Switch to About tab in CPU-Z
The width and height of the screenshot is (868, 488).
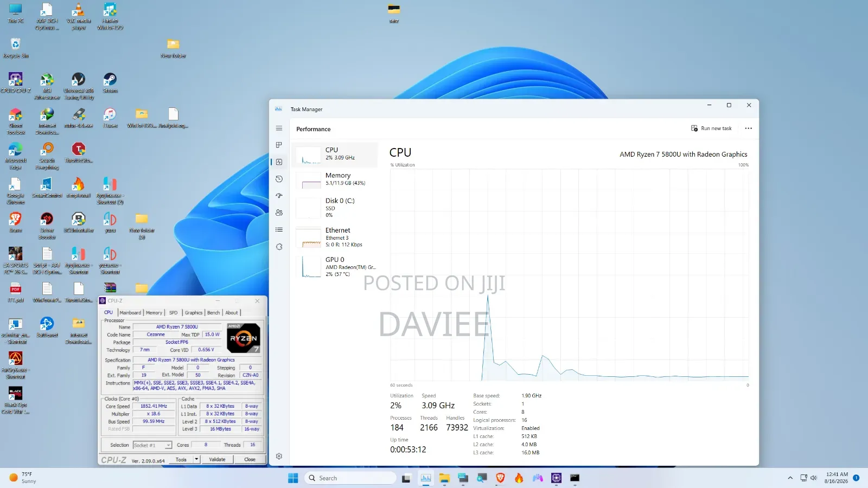pos(232,313)
